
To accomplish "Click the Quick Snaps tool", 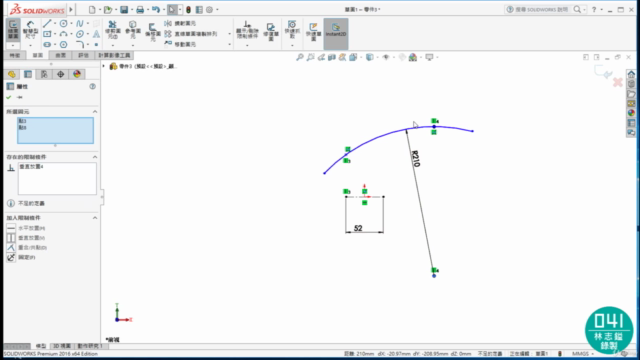I will point(292,29).
